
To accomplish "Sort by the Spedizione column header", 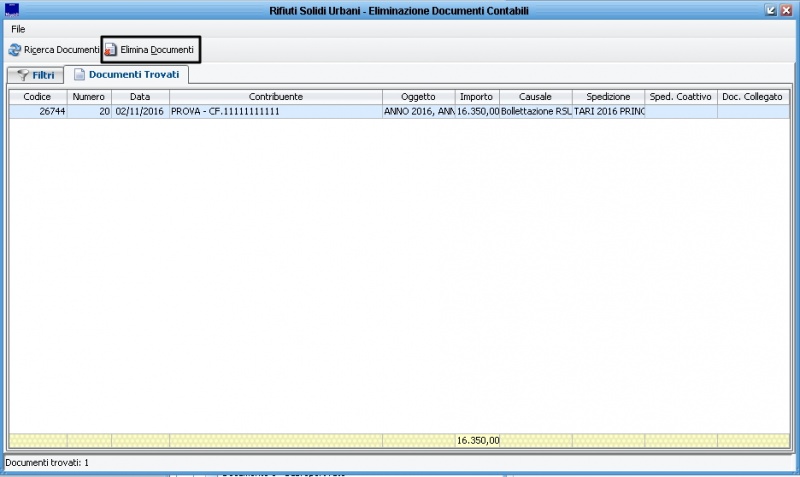I will coord(608,97).
